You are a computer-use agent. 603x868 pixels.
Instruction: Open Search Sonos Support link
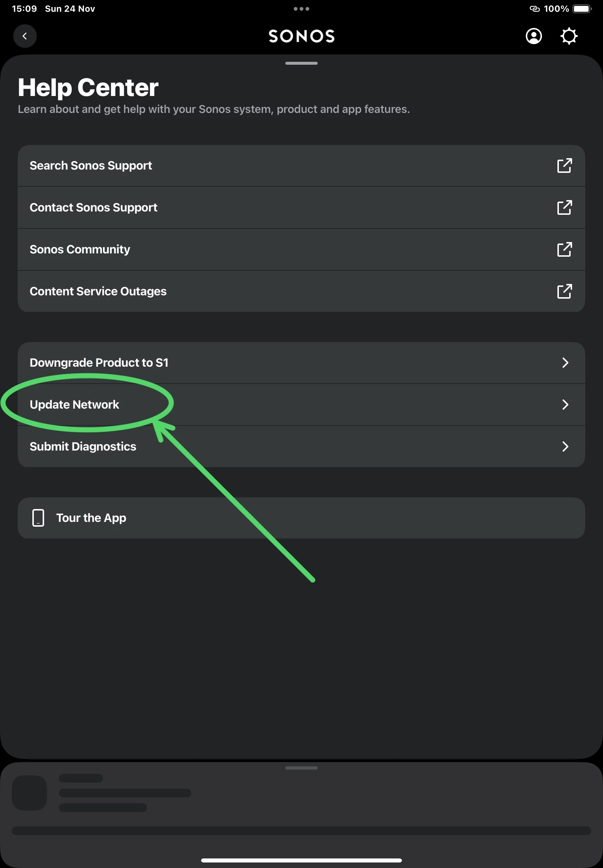point(91,166)
